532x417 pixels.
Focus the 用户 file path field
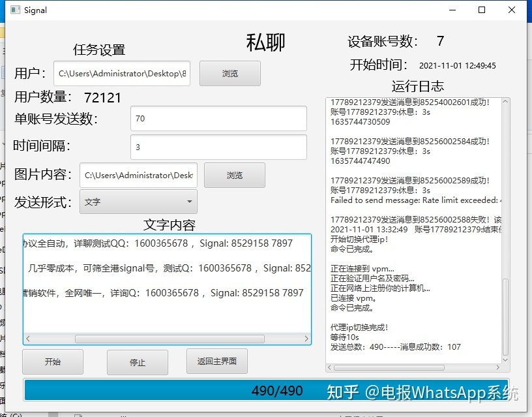(x=122, y=73)
